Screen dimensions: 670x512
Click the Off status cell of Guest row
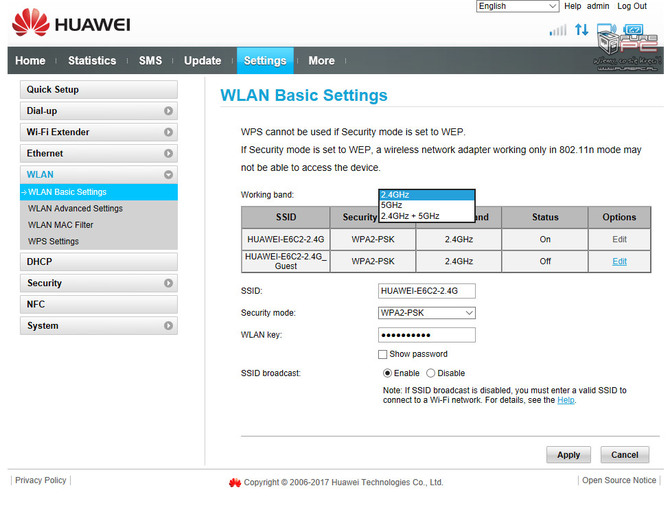point(545,261)
